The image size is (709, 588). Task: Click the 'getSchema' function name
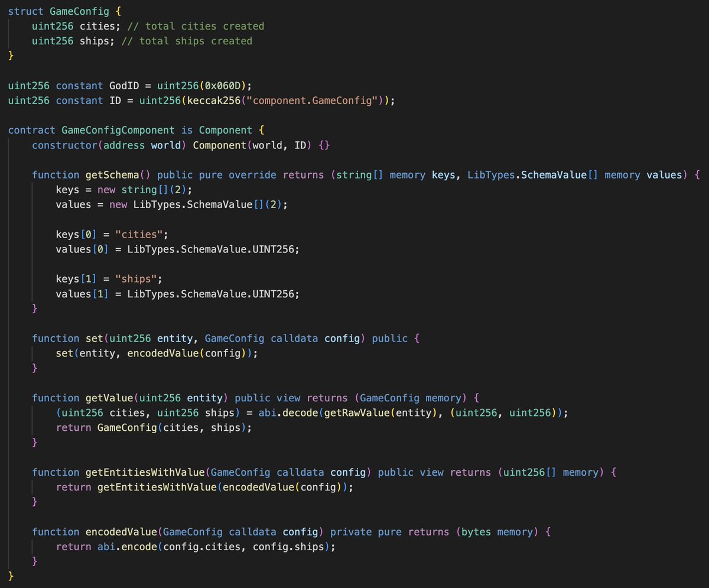(x=112, y=175)
